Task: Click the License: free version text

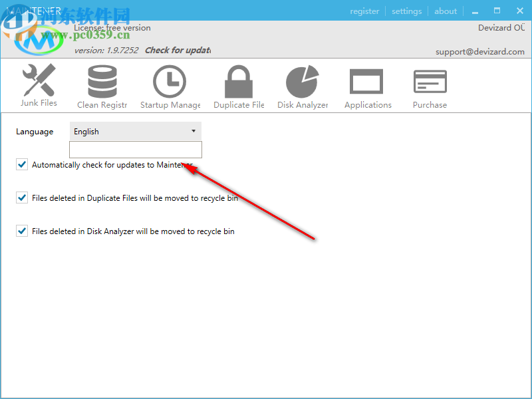Action: pyautogui.click(x=112, y=28)
